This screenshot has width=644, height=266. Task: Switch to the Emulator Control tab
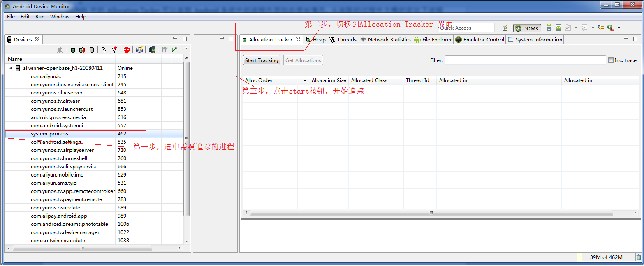pyautogui.click(x=480, y=40)
